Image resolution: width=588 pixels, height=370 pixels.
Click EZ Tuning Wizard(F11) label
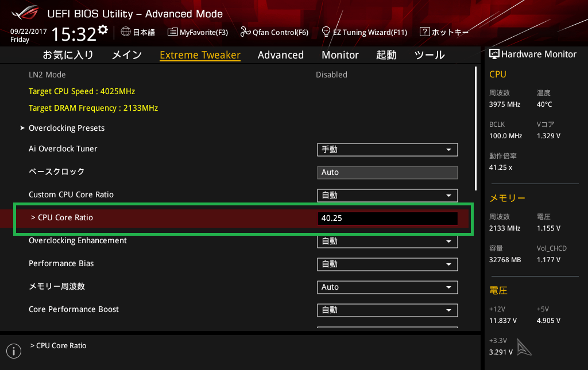pos(370,32)
